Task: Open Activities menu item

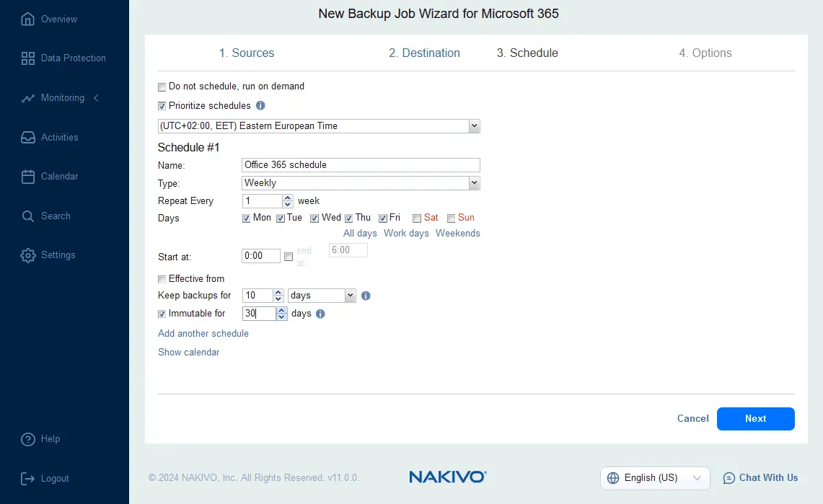Action: (x=59, y=138)
